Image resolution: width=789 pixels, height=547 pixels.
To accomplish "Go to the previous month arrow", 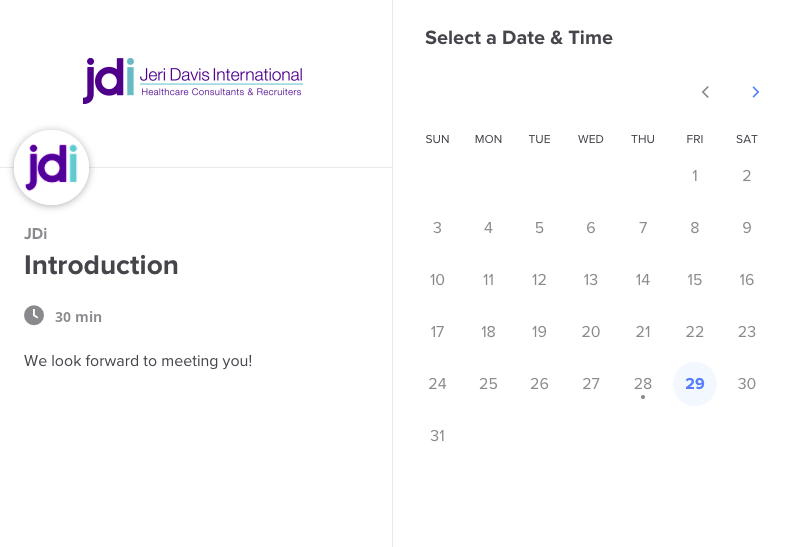I will click(705, 92).
